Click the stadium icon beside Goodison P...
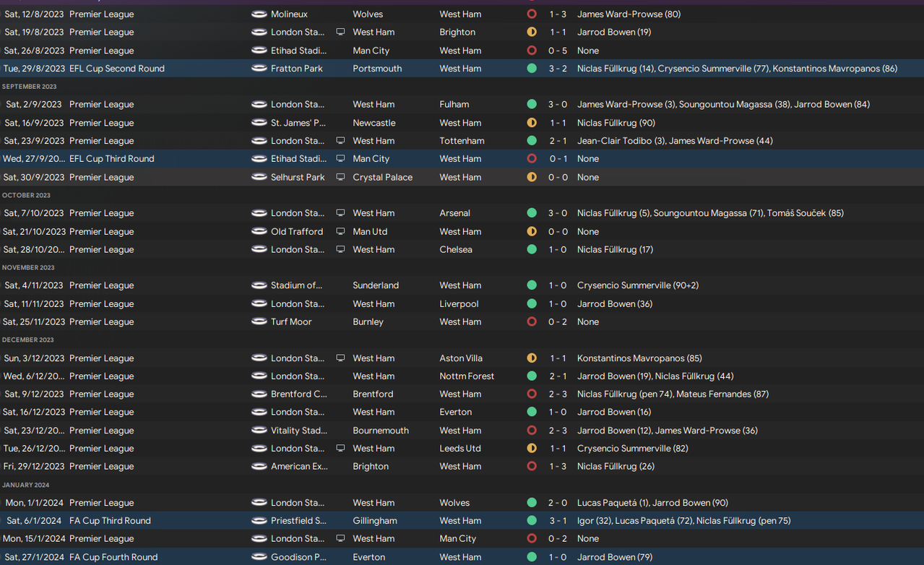 [x=259, y=557]
